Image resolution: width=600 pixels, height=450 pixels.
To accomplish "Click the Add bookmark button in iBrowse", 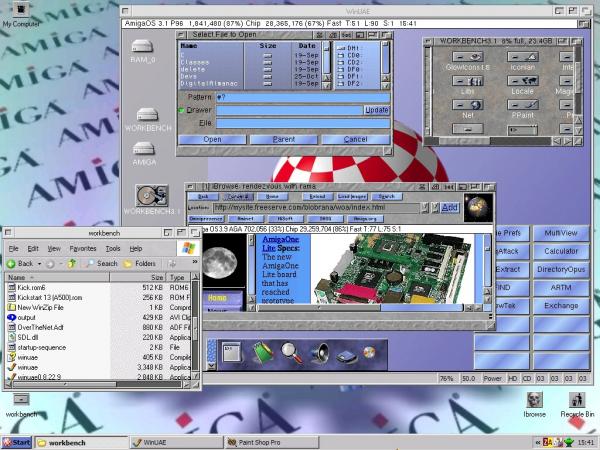I will (x=449, y=208).
